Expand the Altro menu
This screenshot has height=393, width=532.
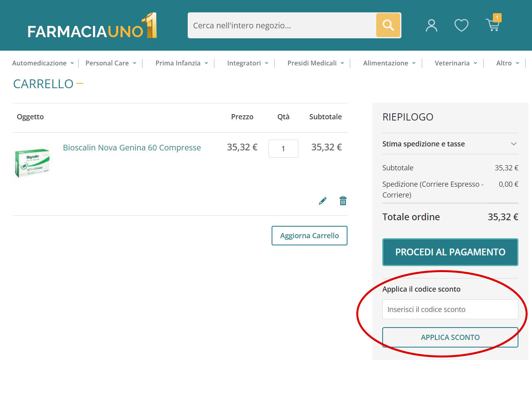tap(508, 63)
